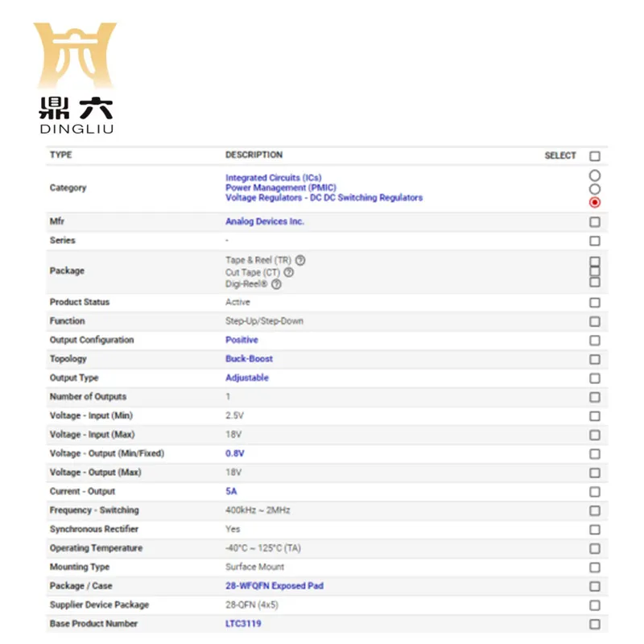Click the SELECT column header text
This screenshot has height=644, width=644.
click(x=560, y=155)
